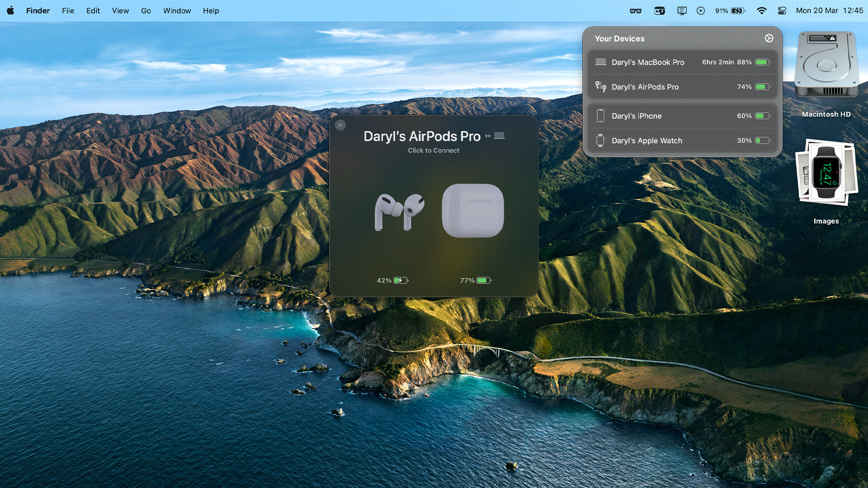Click to Connect Daryl's AirPods Pro
Screen dimensions: 868x488
[433, 150]
